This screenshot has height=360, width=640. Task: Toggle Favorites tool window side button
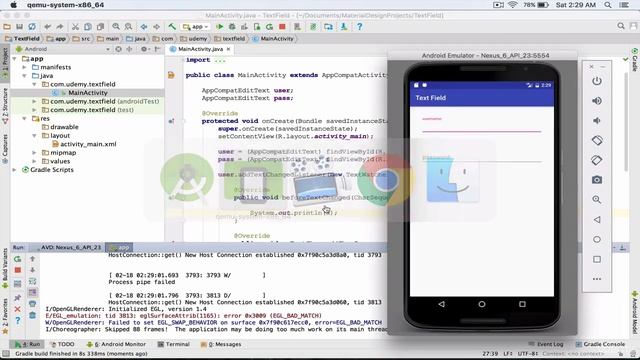click(x=5, y=316)
